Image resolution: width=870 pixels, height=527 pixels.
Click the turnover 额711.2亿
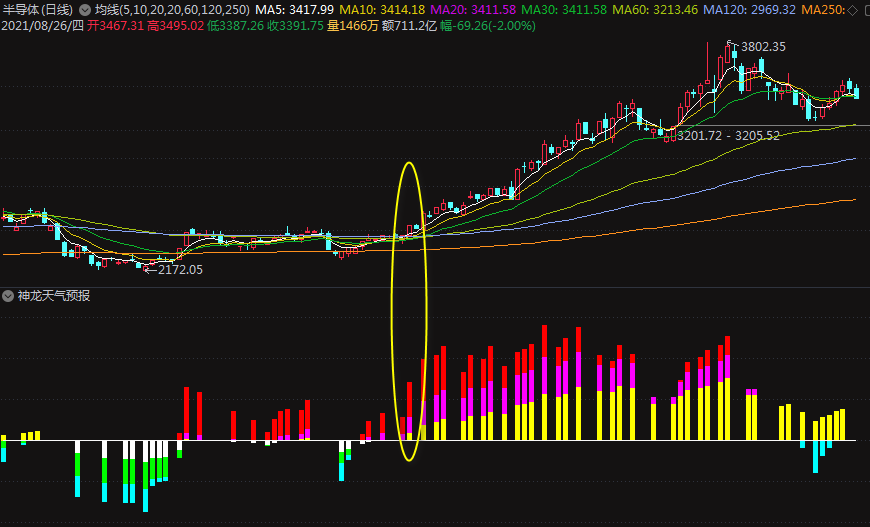pyautogui.click(x=409, y=26)
